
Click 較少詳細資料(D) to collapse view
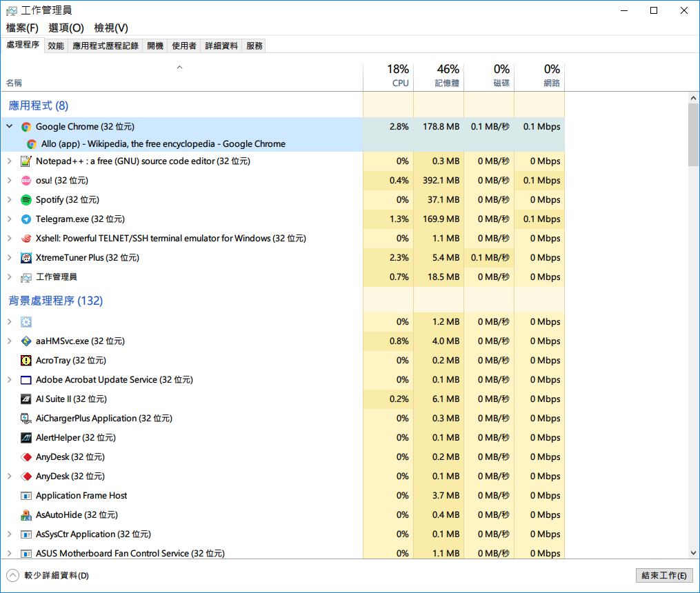[48, 575]
